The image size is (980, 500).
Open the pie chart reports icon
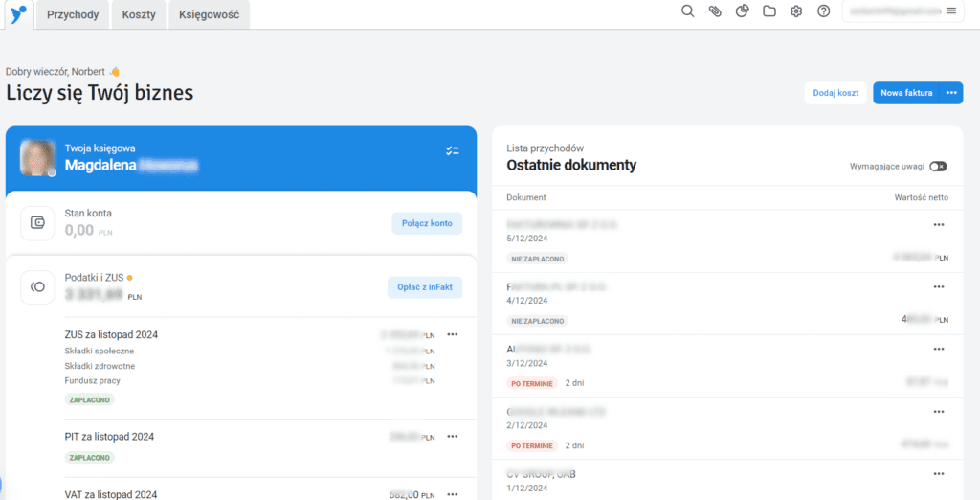pos(742,11)
